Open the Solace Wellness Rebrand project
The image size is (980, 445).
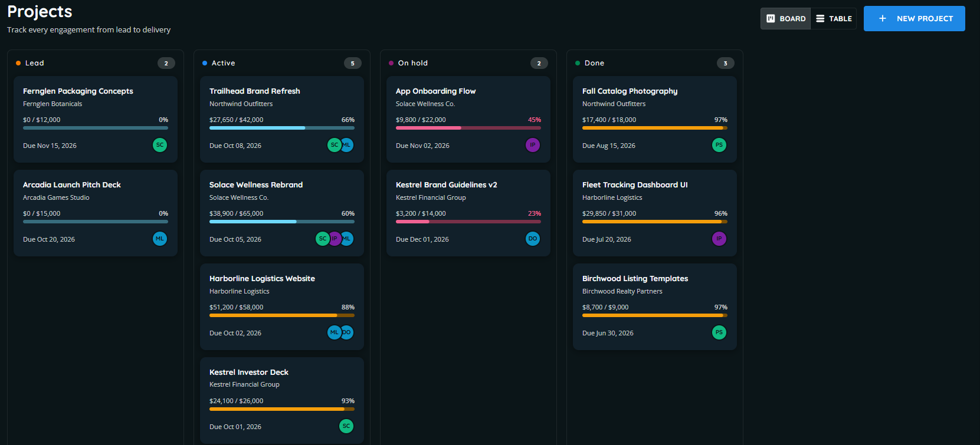pos(282,213)
